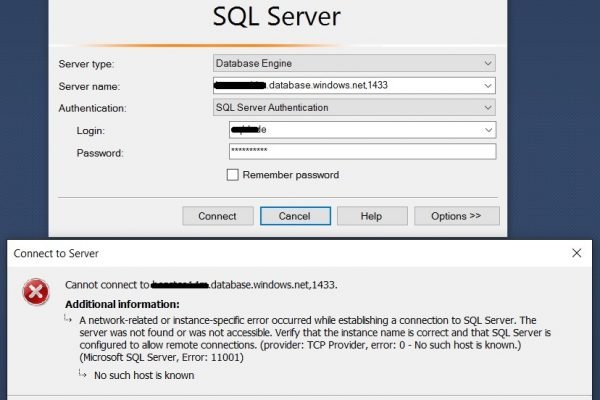The height and width of the screenshot is (400, 600).
Task: Enable the Remember password checkbox
Action: (233, 175)
